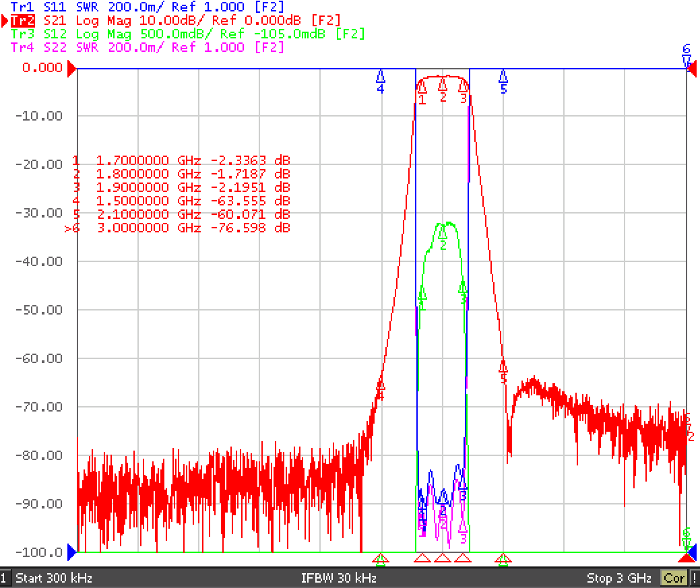The width and height of the screenshot is (700, 588).
Task: Select the marker 6 3.0000000 GHz readout row
Action: coord(177,228)
